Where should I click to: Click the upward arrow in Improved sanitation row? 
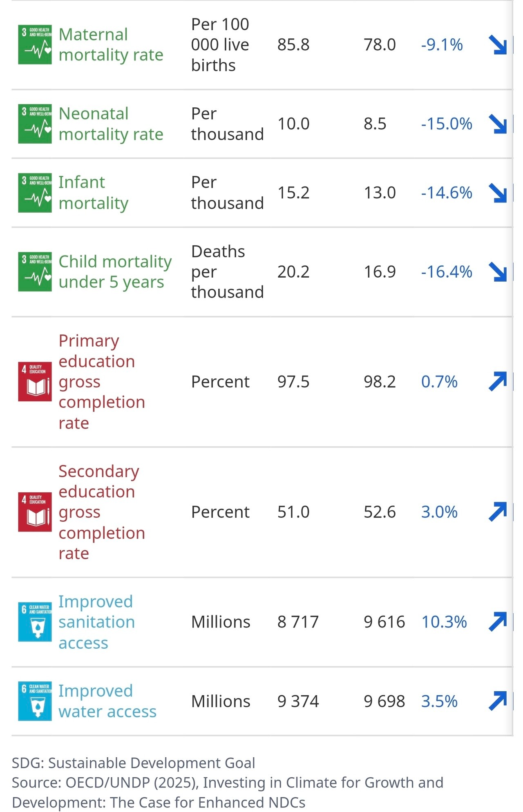tap(497, 622)
